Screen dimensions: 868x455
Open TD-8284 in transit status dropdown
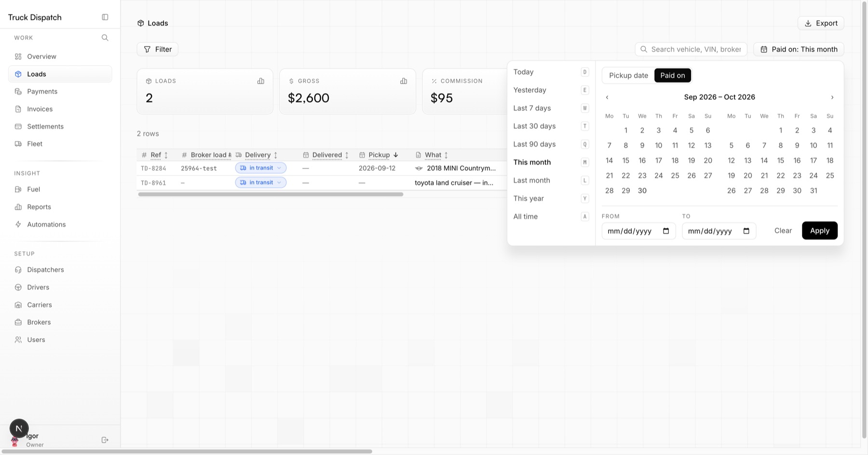261,168
